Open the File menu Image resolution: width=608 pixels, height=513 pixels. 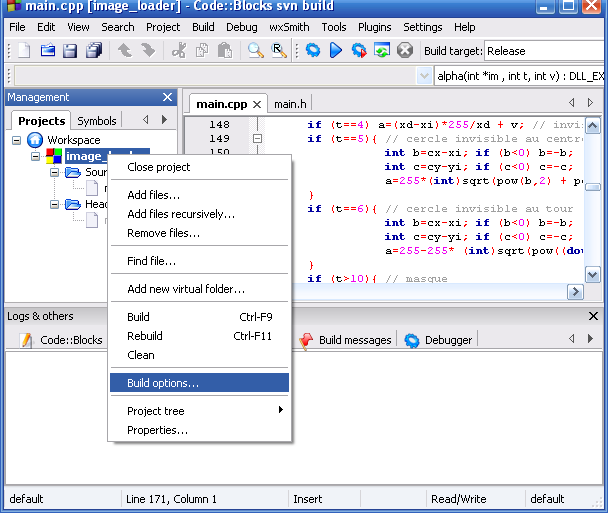click(x=17, y=27)
